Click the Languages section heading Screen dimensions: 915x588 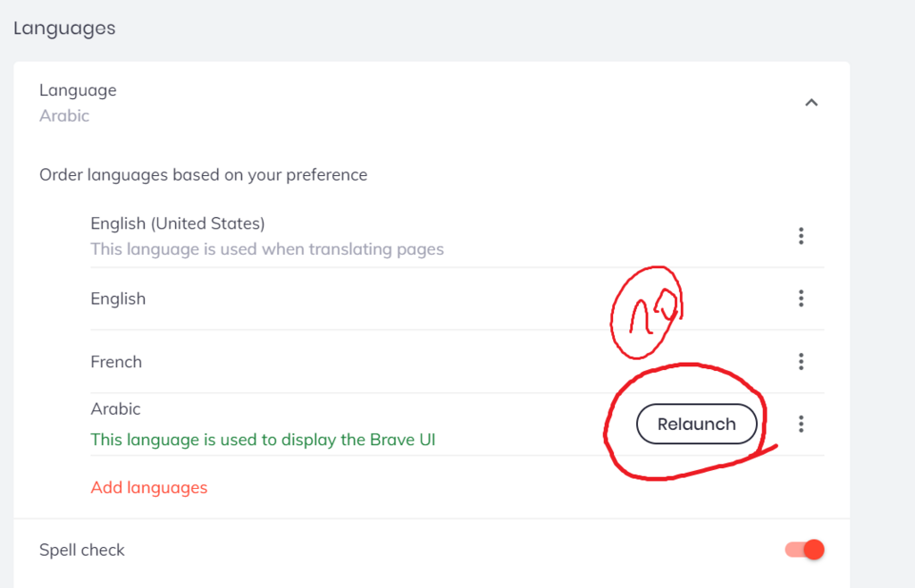click(x=64, y=28)
